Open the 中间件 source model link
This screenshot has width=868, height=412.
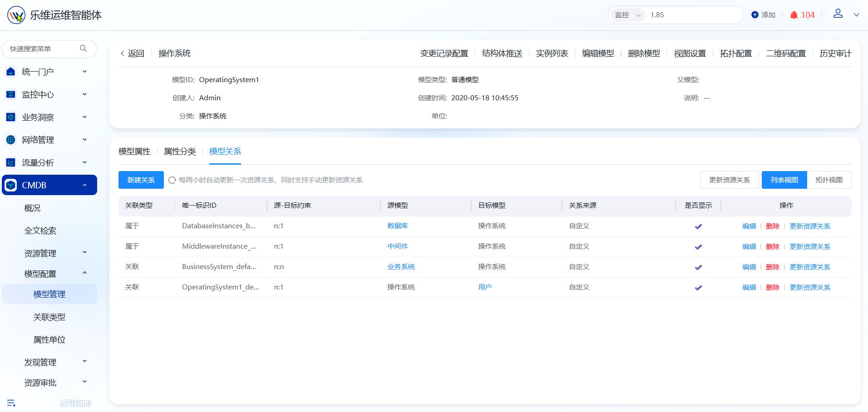point(398,246)
